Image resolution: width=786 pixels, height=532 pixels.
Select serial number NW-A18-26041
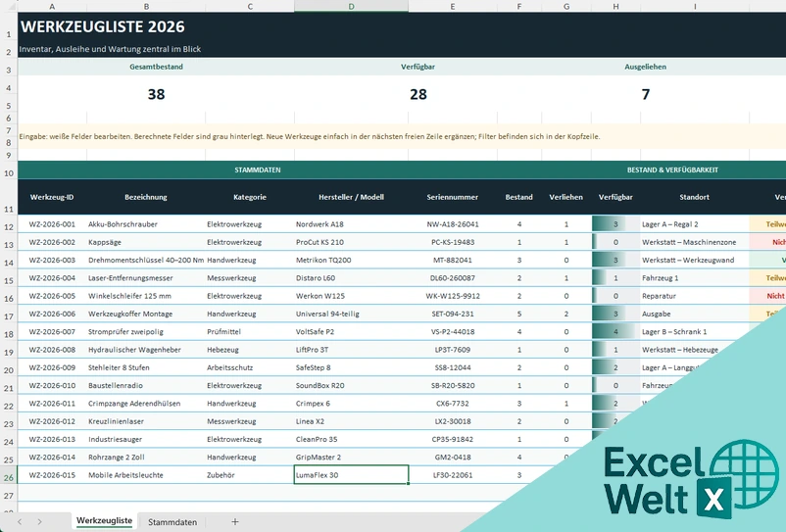point(453,224)
